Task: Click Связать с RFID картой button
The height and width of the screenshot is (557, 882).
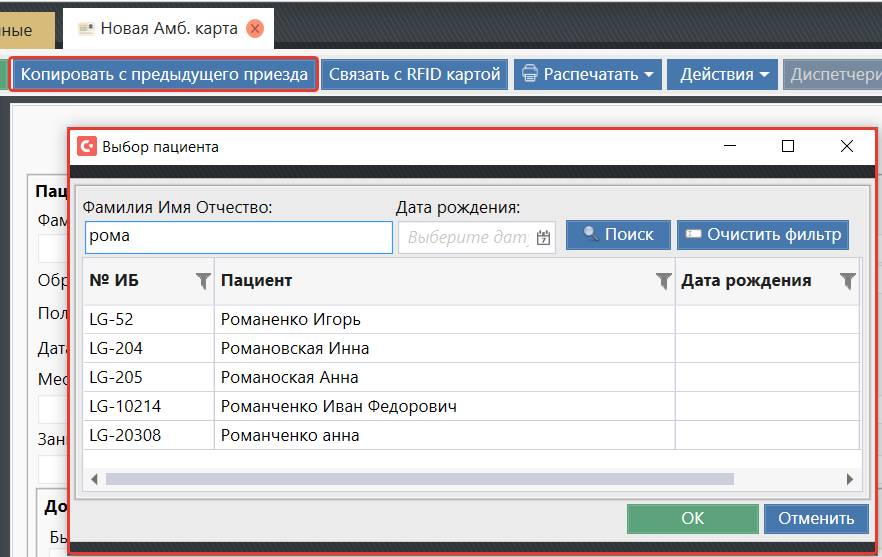Action: 414,75
